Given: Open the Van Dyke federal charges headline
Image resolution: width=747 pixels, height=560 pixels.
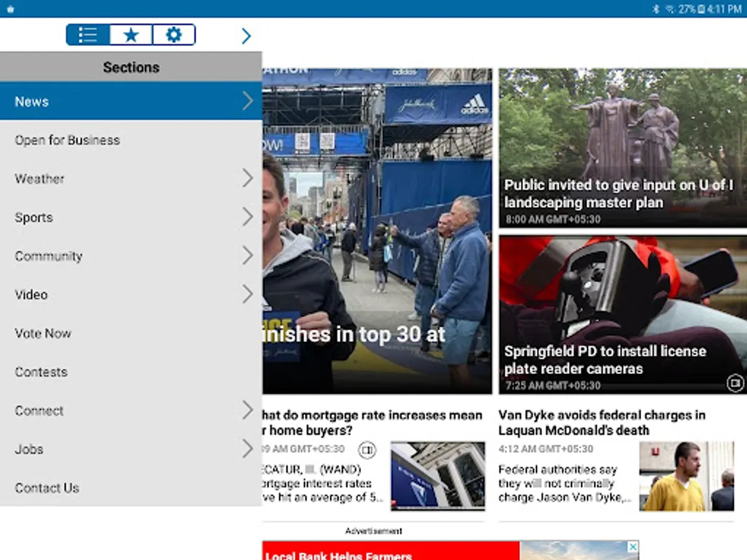Looking at the screenshot, I should 602,422.
